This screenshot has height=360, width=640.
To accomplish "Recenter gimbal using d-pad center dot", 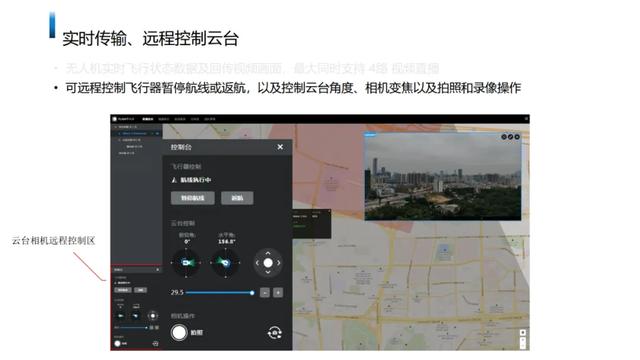I will point(268,263).
